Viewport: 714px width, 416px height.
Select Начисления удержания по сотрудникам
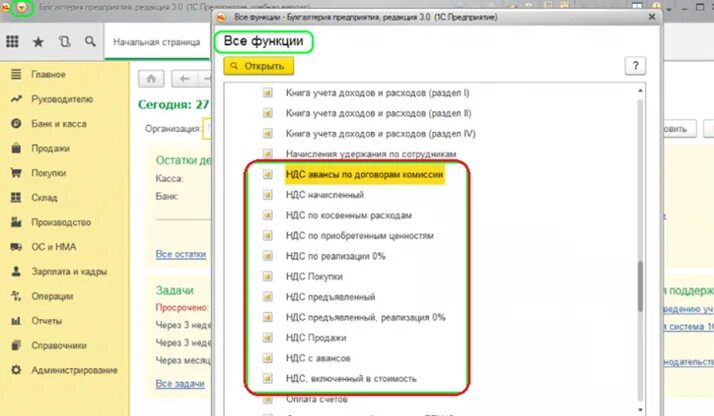pyautogui.click(x=371, y=154)
